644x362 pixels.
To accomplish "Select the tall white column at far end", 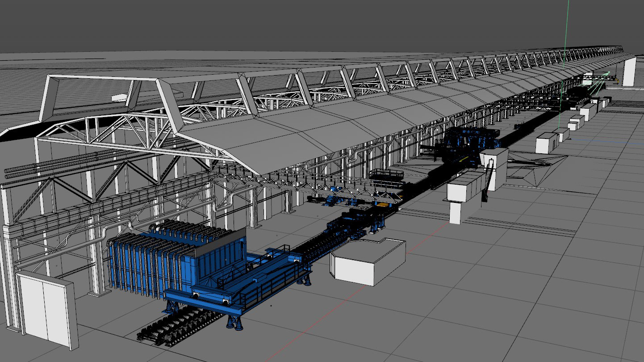I will pyautogui.click(x=629, y=72).
